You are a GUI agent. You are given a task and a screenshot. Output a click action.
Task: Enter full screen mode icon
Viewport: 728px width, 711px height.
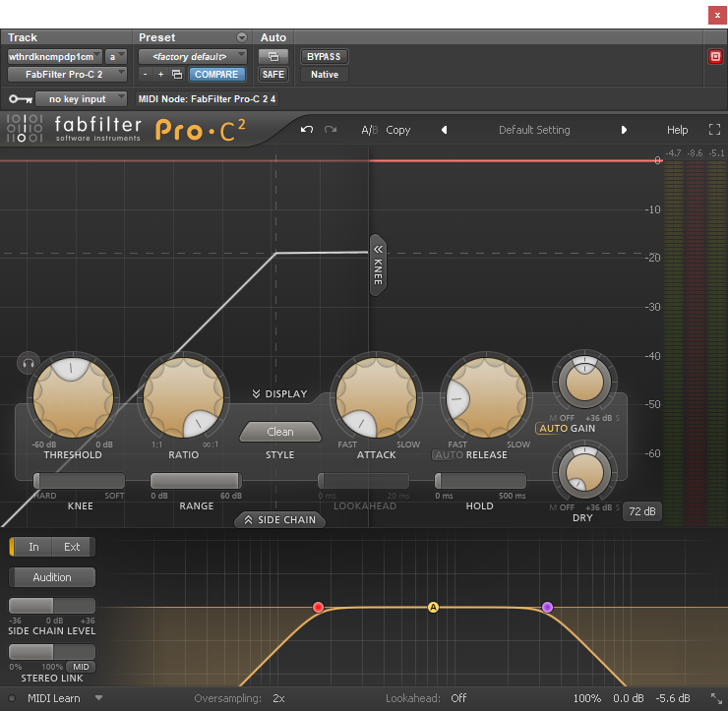(714, 130)
